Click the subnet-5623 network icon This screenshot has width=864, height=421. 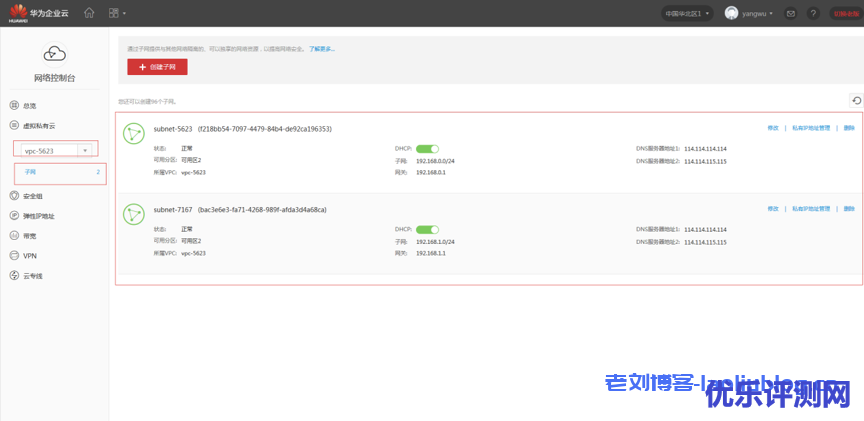(133, 134)
